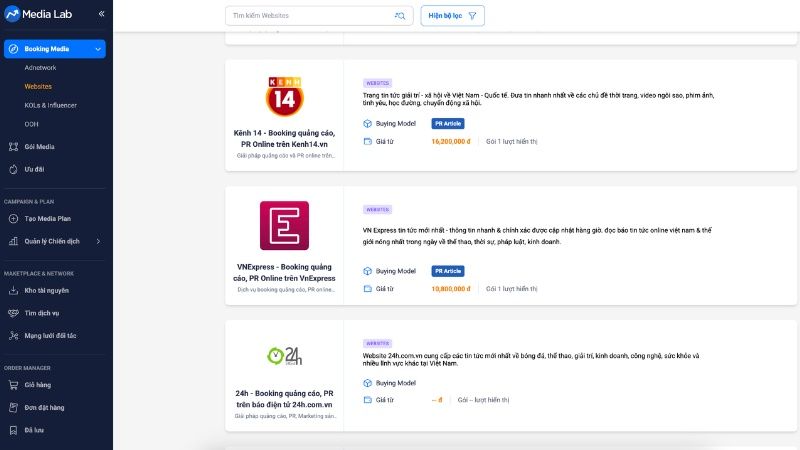Click the Ưu đãi flame icon
The width and height of the screenshot is (800, 450).
pyautogui.click(x=13, y=169)
